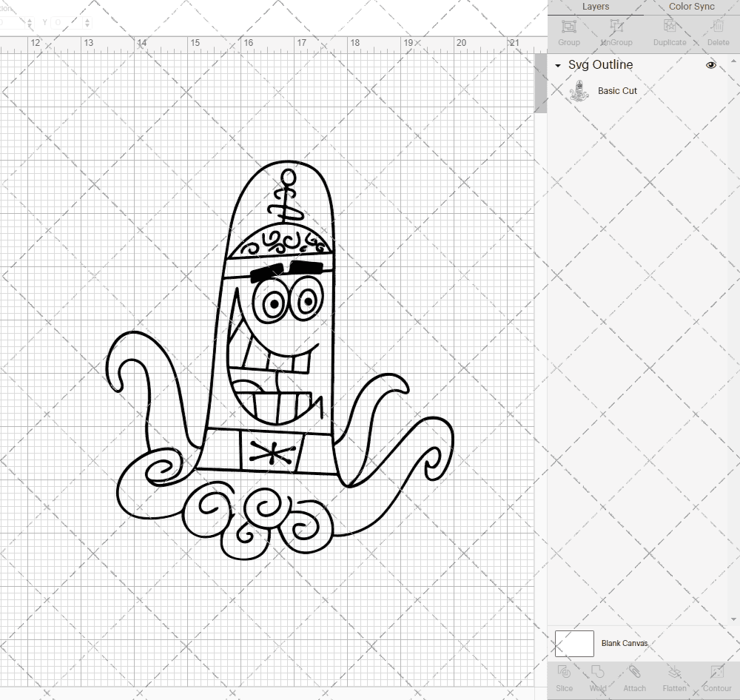Click the UnGroup icon
The image size is (740, 700).
click(x=616, y=26)
